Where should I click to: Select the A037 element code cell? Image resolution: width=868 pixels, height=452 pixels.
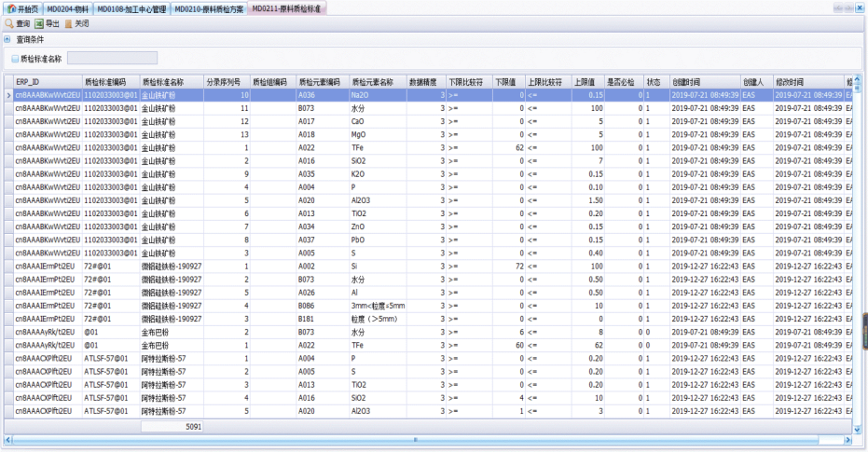point(324,240)
